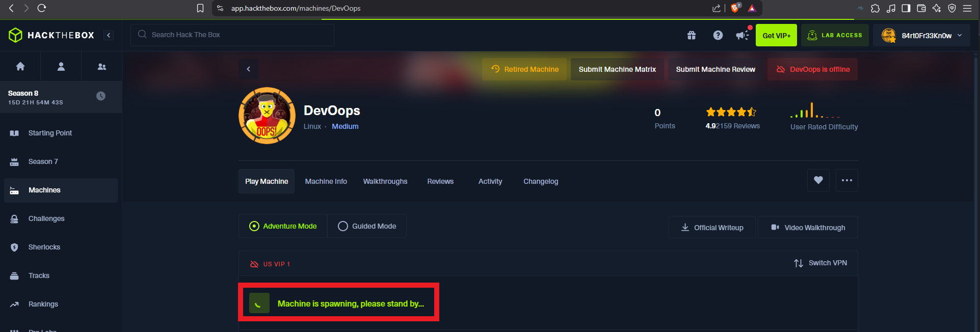Open the Brave Wallet icon
Screen dimensions: 980x332
(921, 8)
